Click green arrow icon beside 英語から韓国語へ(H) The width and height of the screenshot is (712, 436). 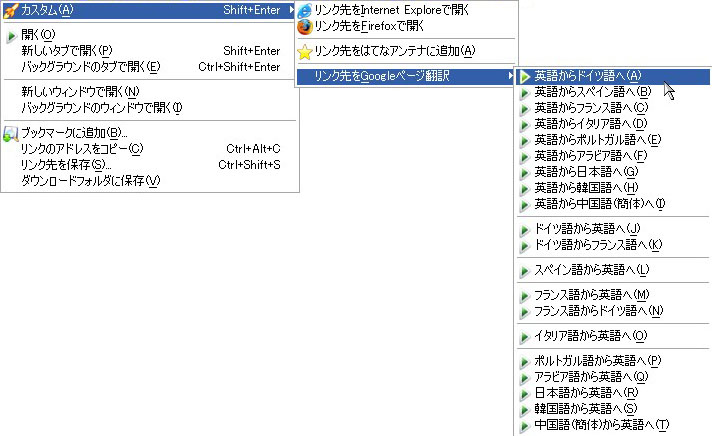[x=525, y=188]
